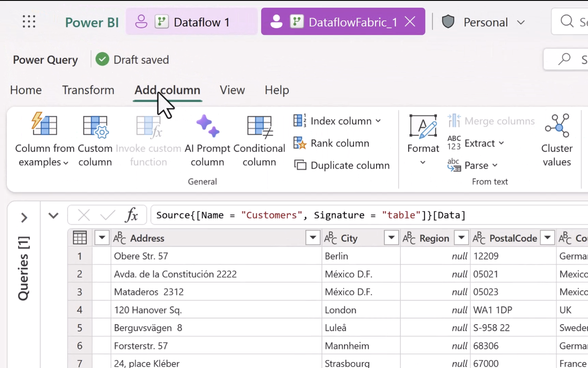Switch to the Transform ribbon tab

[88, 90]
